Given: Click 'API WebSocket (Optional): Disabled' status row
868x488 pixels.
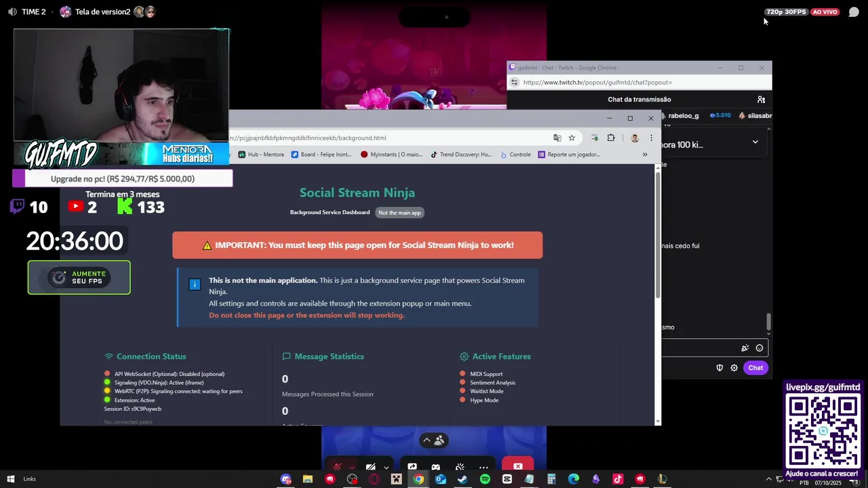Looking at the screenshot, I should 164,374.
